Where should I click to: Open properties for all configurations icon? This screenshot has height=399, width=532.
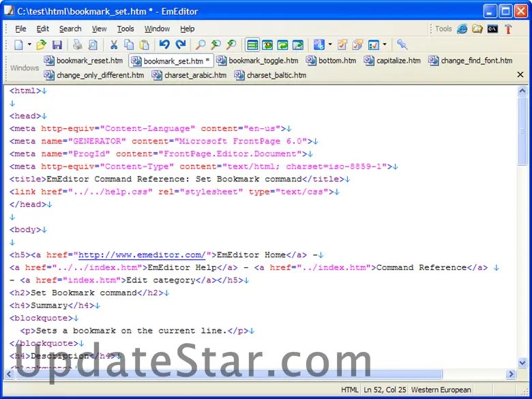point(357,45)
